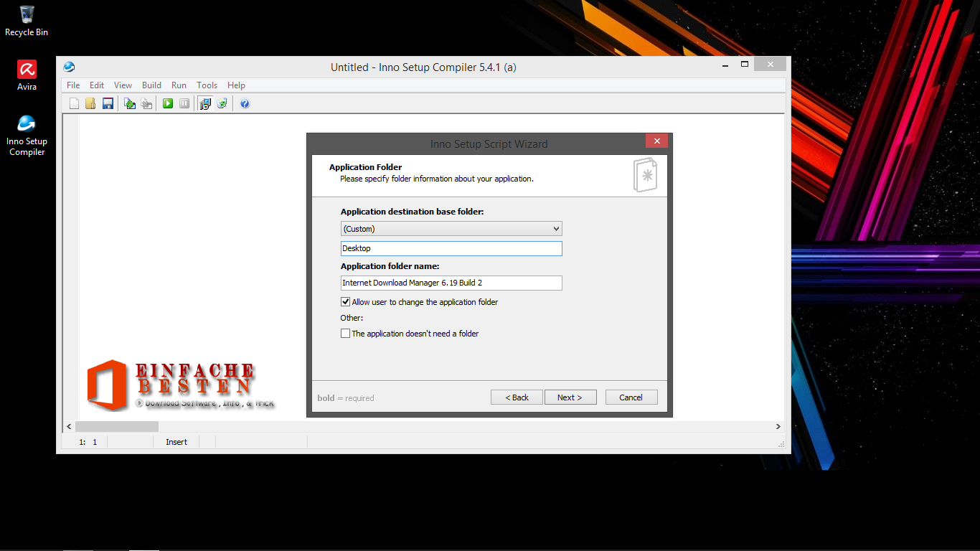Click Back to return to previous step
The image size is (980, 551).
[x=517, y=397]
